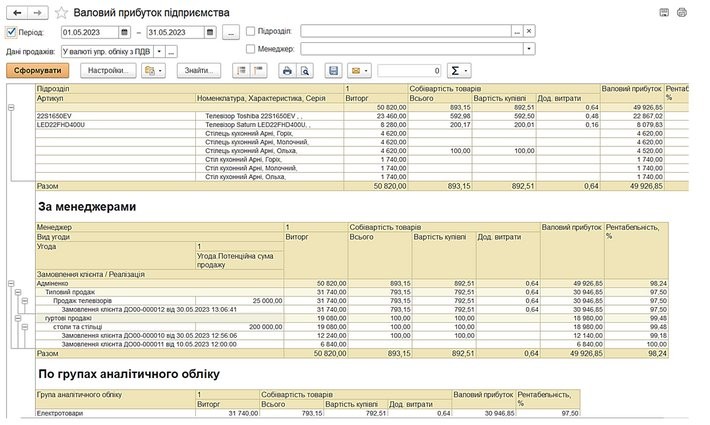Open report settings via Настройки button
This screenshot has width=710, height=425.
tap(108, 71)
